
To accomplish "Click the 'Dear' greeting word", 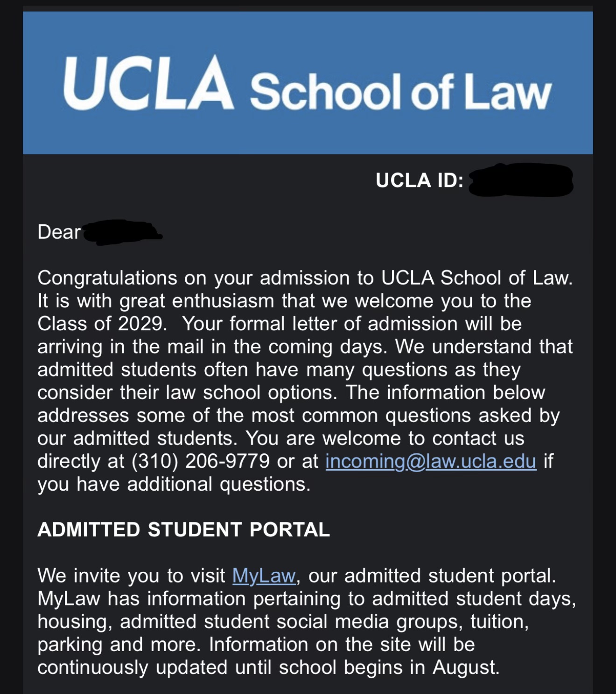I will tap(59, 232).
